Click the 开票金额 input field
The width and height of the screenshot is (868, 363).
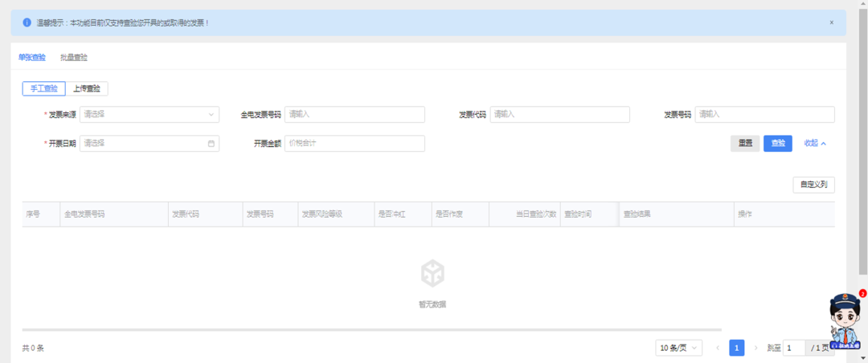click(354, 143)
